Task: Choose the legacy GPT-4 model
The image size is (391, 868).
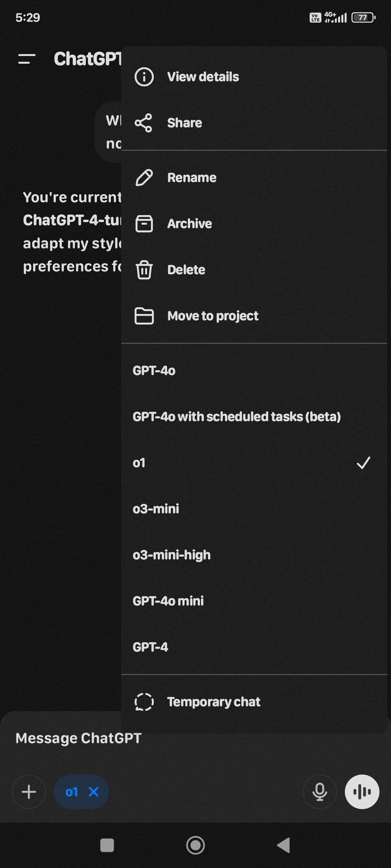Action: pyautogui.click(x=254, y=647)
